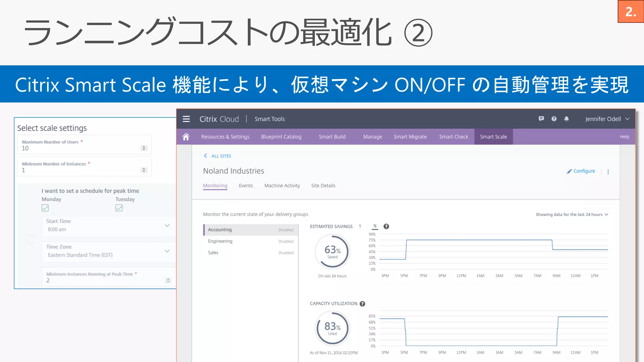Switch to the Site Details tab
This screenshot has width=644, height=362.
pos(323,186)
